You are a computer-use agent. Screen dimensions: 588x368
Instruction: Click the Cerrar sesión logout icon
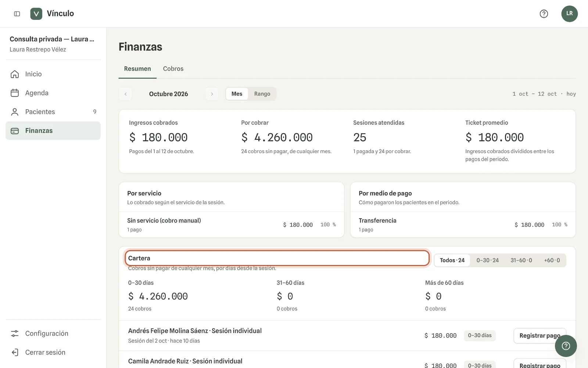click(15, 352)
